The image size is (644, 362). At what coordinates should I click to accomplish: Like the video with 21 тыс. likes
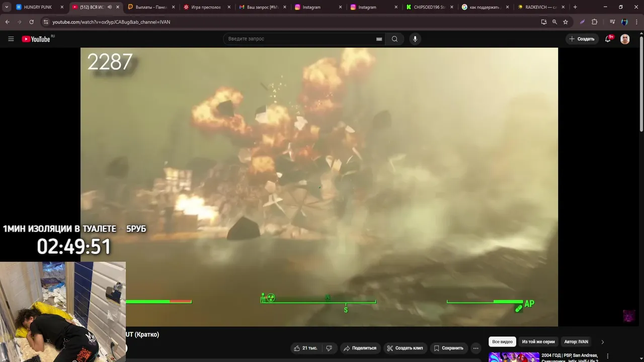(305, 348)
